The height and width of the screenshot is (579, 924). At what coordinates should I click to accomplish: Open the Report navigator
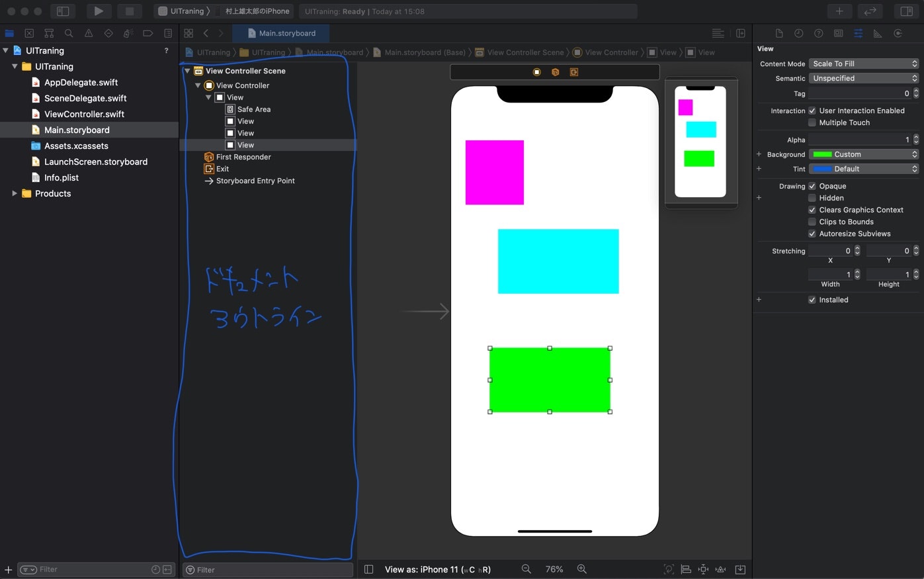click(168, 33)
